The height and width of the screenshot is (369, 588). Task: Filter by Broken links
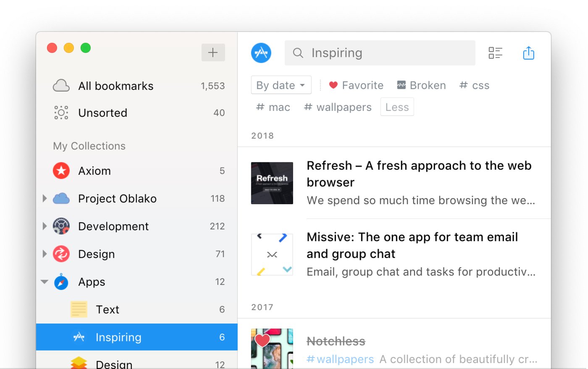(x=421, y=85)
